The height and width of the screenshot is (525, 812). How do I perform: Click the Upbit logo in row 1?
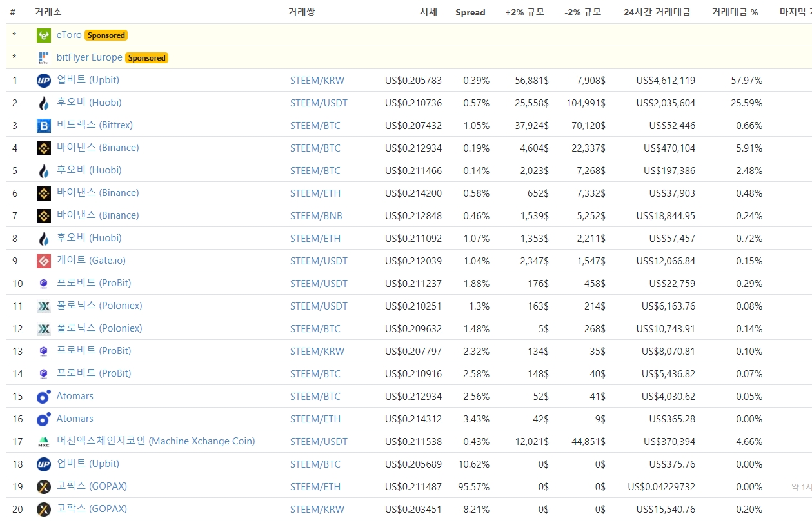(44, 81)
